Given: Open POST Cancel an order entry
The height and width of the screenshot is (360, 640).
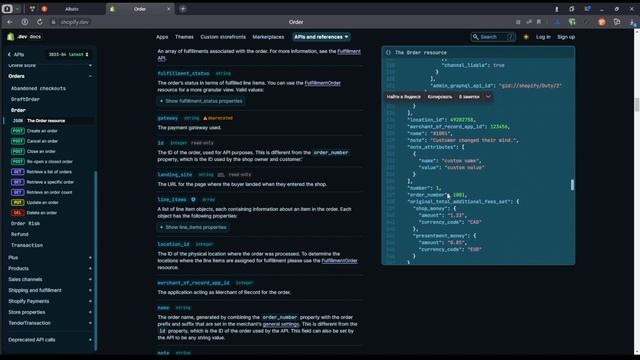Looking at the screenshot, I should pos(35,141).
